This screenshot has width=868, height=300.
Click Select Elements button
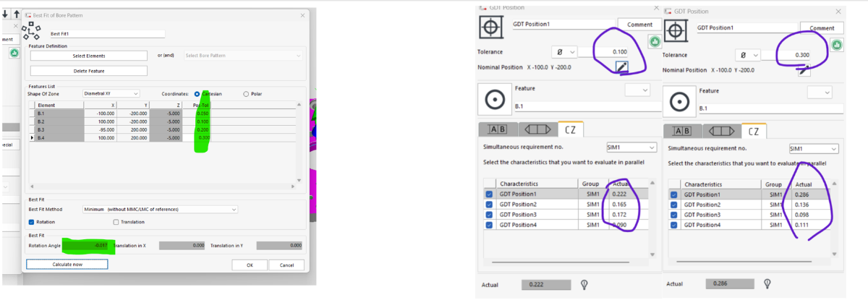(88, 56)
